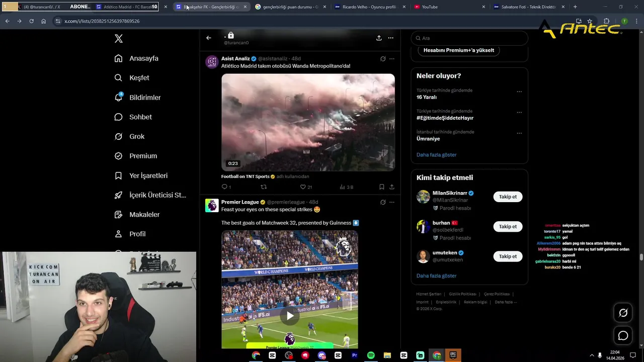Focus the Ara search field
This screenshot has width=644, height=362.
coord(469,38)
